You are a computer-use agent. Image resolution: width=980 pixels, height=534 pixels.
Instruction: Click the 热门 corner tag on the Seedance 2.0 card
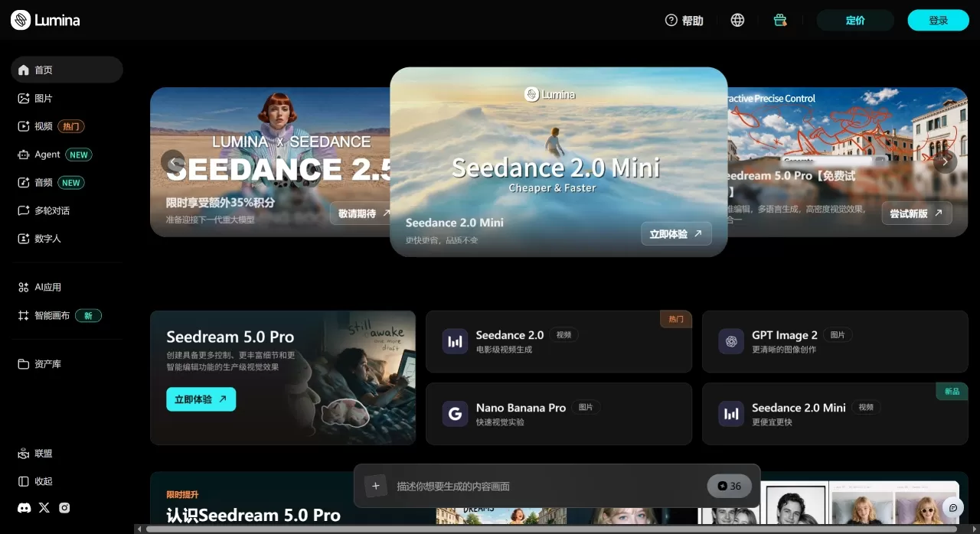click(x=676, y=319)
